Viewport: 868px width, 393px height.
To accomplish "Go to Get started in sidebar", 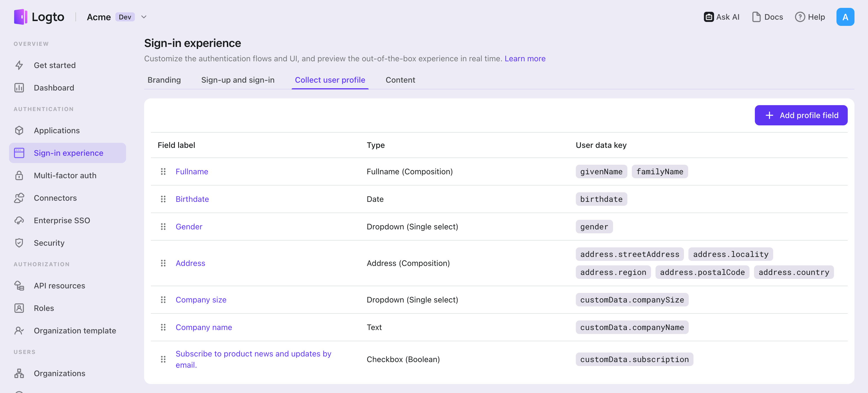I will [x=55, y=65].
